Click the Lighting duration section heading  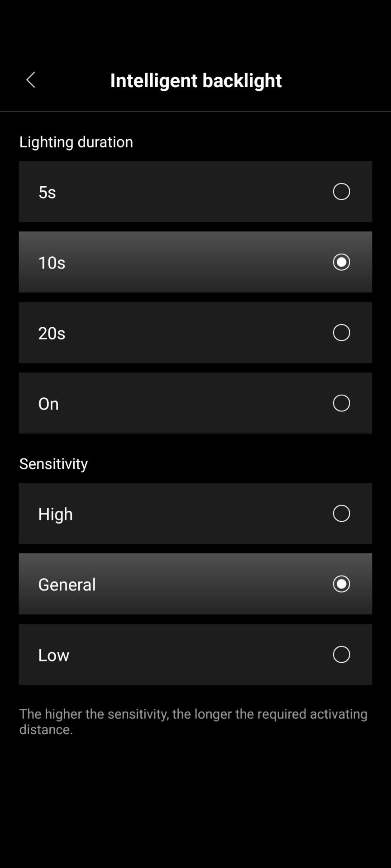point(76,142)
